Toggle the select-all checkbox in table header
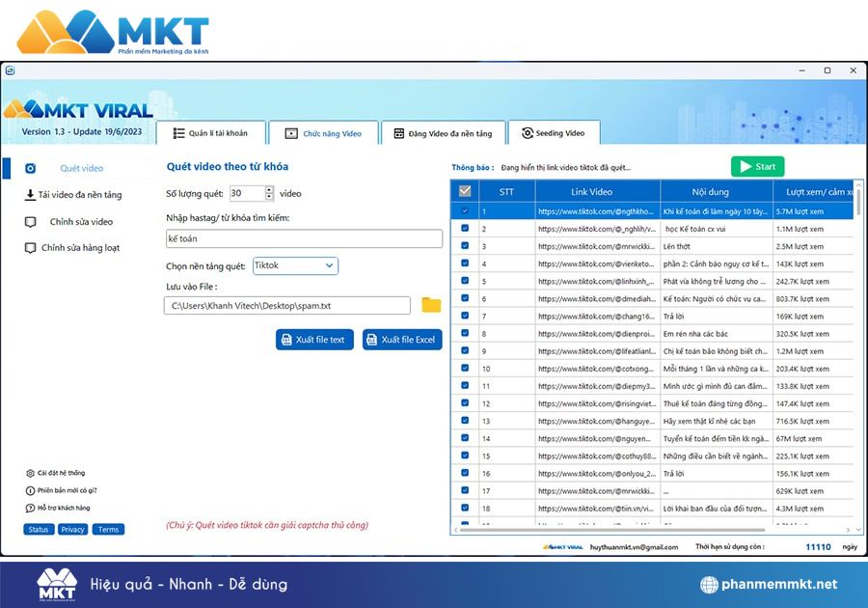The height and width of the screenshot is (608, 868). [465, 191]
